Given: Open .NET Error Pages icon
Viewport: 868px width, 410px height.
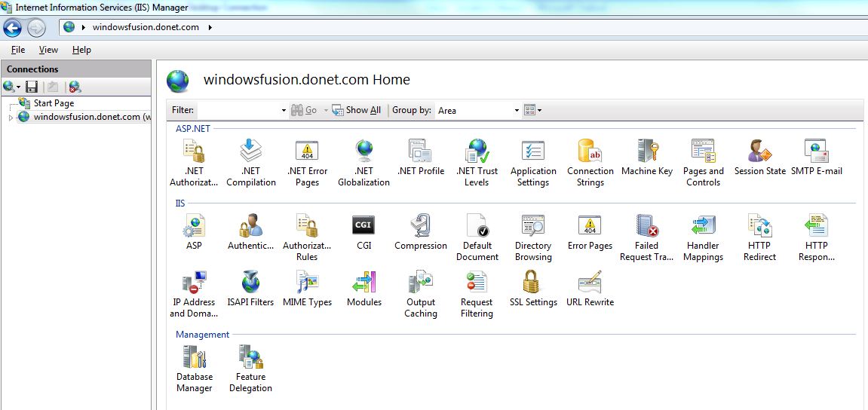Looking at the screenshot, I should point(307,162).
